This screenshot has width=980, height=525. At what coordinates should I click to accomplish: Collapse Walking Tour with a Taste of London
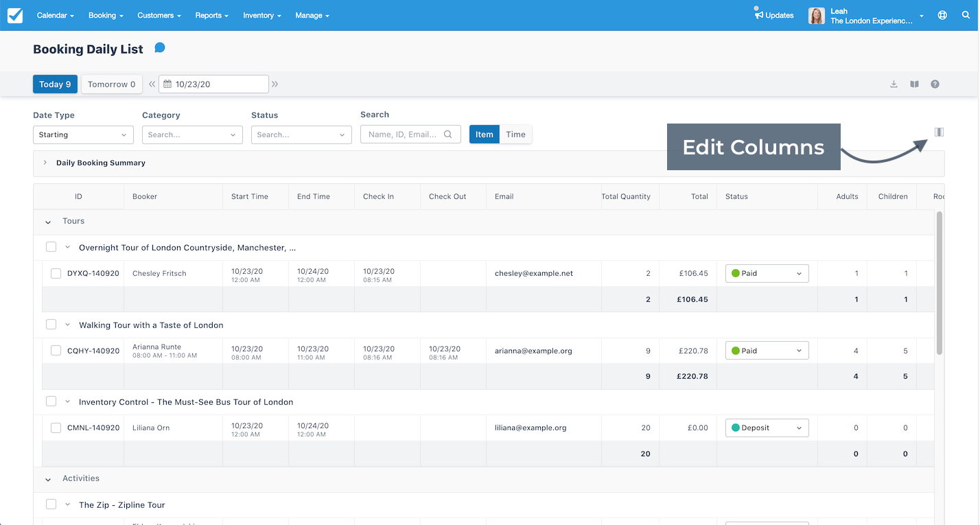pyautogui.click(x=68, y=325)
